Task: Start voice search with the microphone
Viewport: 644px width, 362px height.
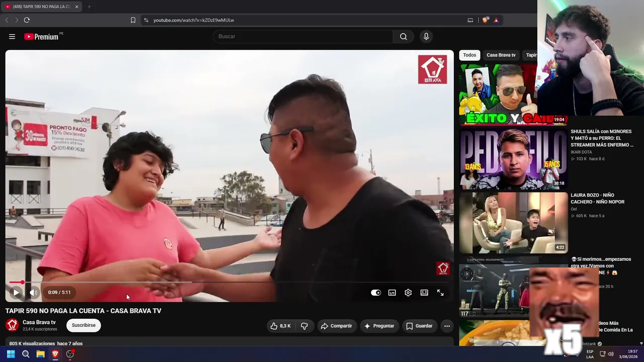Action: point(426,36)
